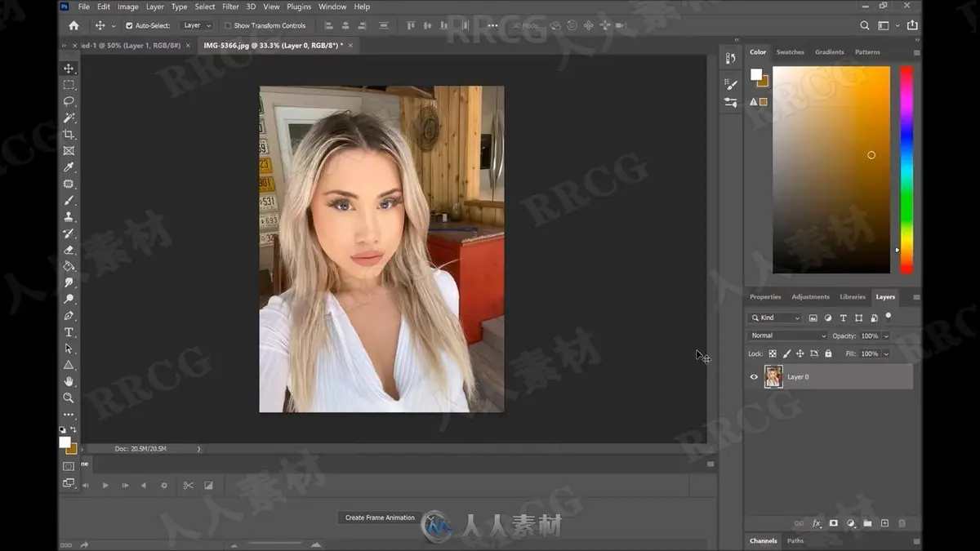
Task: Enable Show Transform Controls checkbox
Action: pos(228,25)
